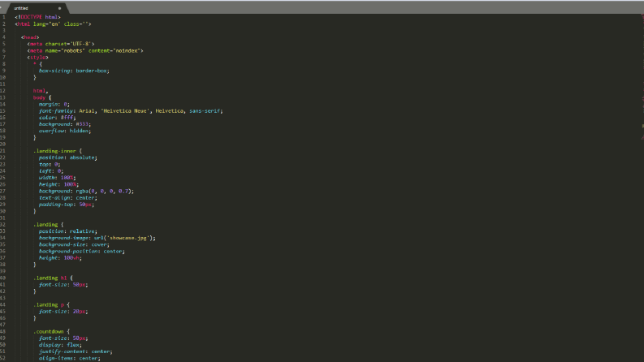Click the 'html,' selector line
The height and width of the screenshot is (362, 644).
pos(41,91)
